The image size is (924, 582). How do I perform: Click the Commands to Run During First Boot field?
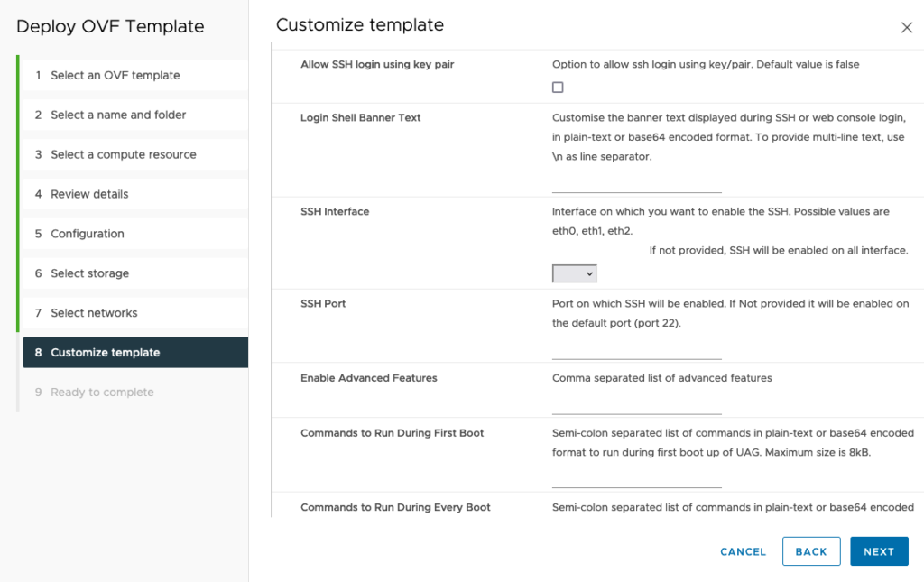(x=636, y=478)
